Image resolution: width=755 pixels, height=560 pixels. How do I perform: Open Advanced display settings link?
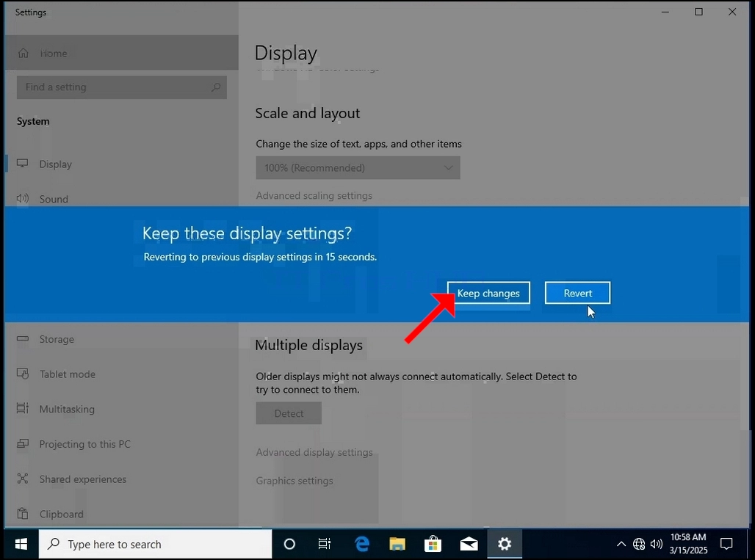coord(314,452)
